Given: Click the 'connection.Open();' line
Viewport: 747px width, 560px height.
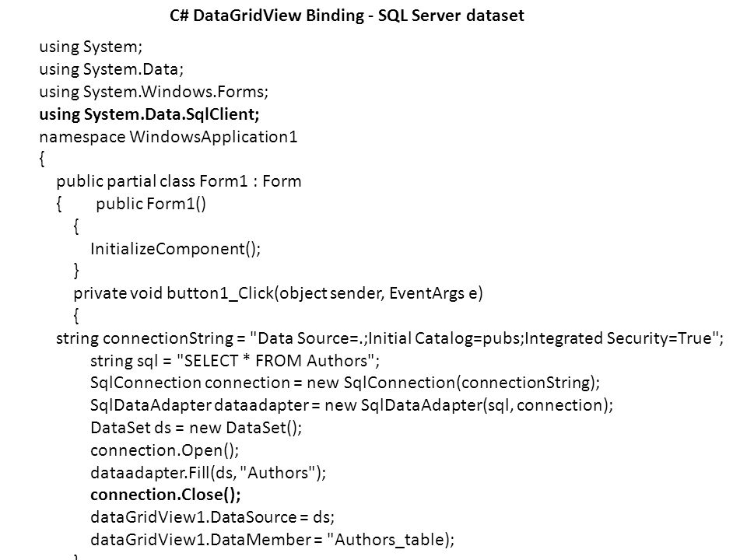Looking at the screenshot, I should (165, 450).
